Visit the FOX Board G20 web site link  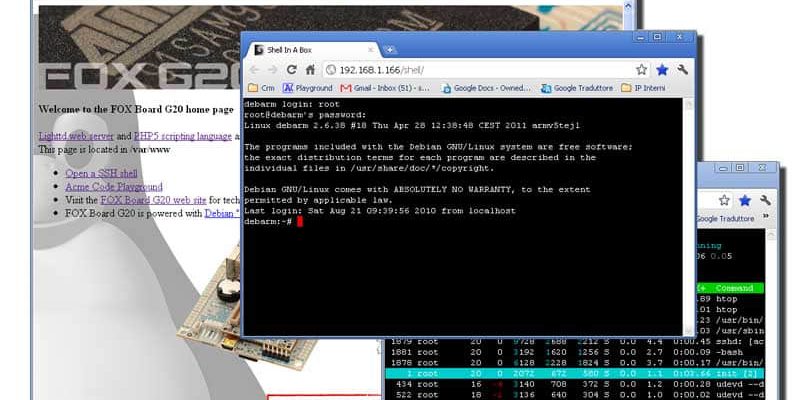click(x=153, y=200)
